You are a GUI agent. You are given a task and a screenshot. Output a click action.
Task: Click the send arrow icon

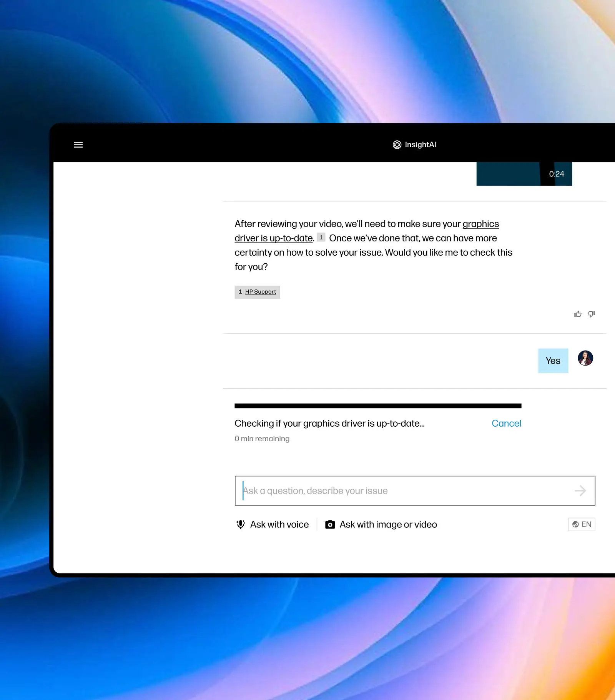click(580, 490)
